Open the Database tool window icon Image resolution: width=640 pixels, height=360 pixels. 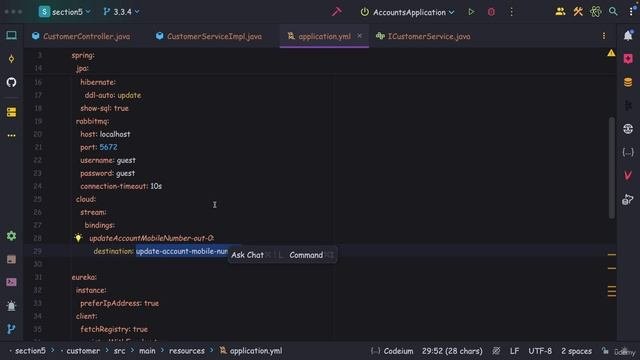pos(628,82)
